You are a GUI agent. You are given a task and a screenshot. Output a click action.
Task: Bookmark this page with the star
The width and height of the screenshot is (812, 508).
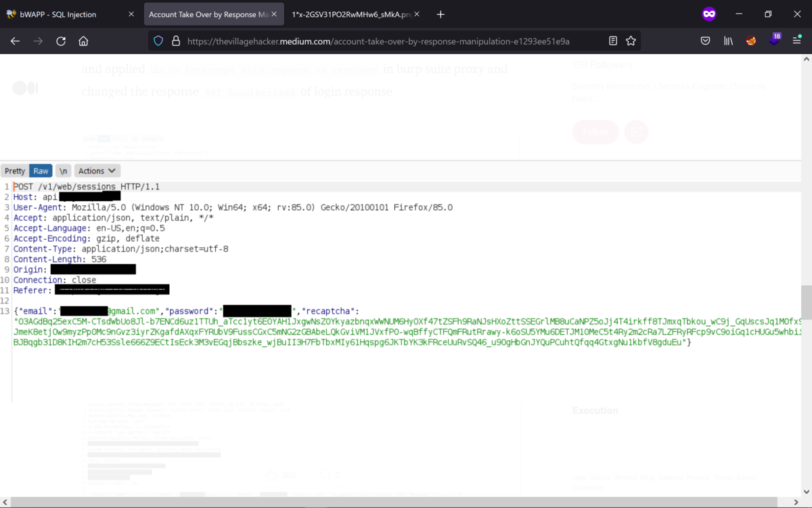pyautogui.click(x=631, y=41)
